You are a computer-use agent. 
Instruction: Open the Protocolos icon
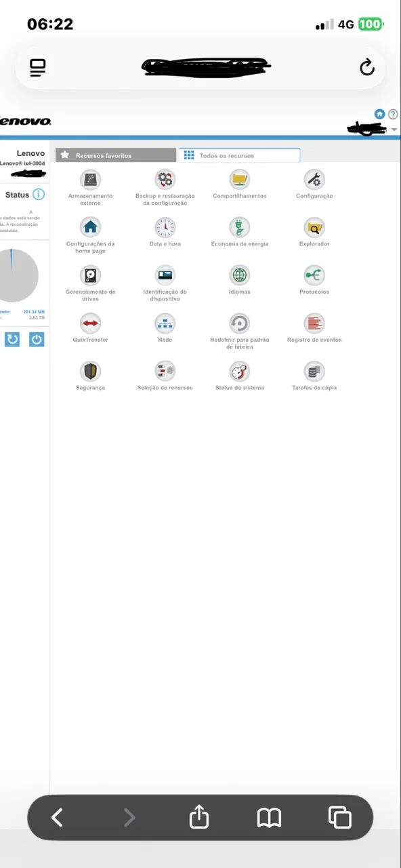(314, 275)
